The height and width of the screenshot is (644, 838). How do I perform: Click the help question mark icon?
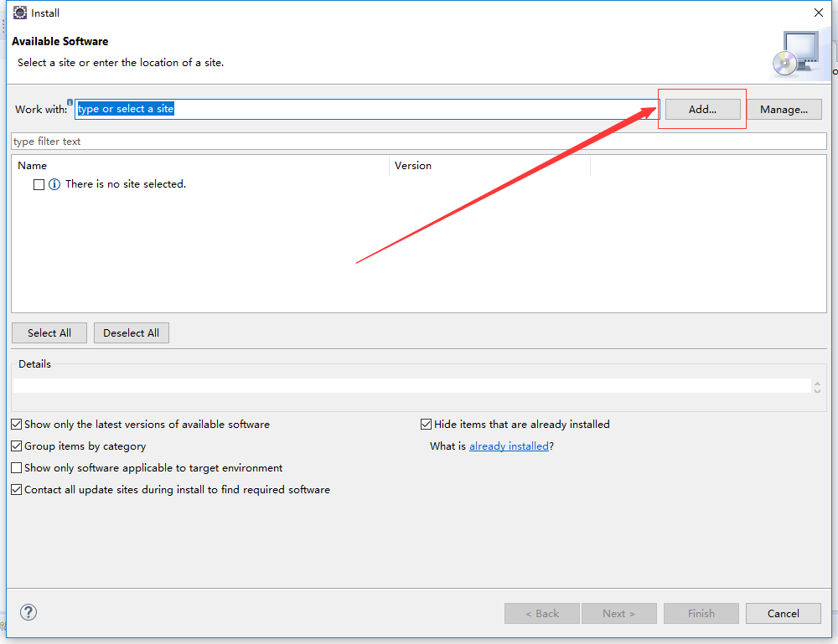pyautogui.click(x=28, y=612)
